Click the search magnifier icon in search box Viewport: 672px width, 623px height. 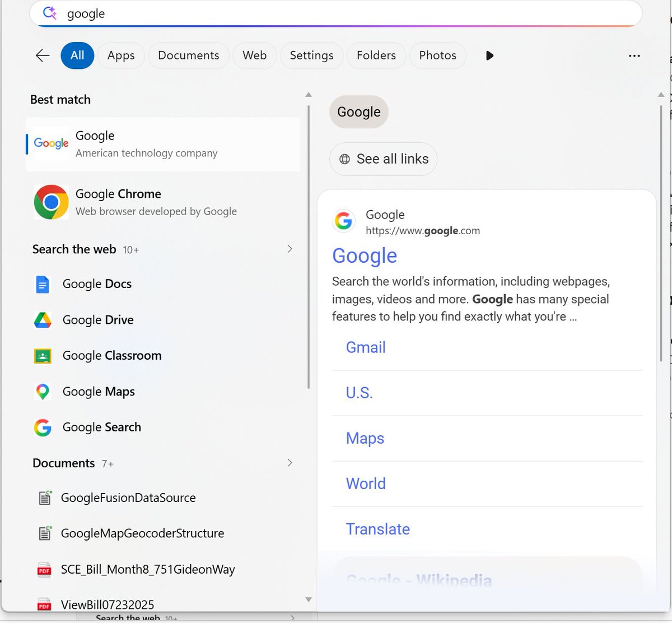tap(50, 13)
